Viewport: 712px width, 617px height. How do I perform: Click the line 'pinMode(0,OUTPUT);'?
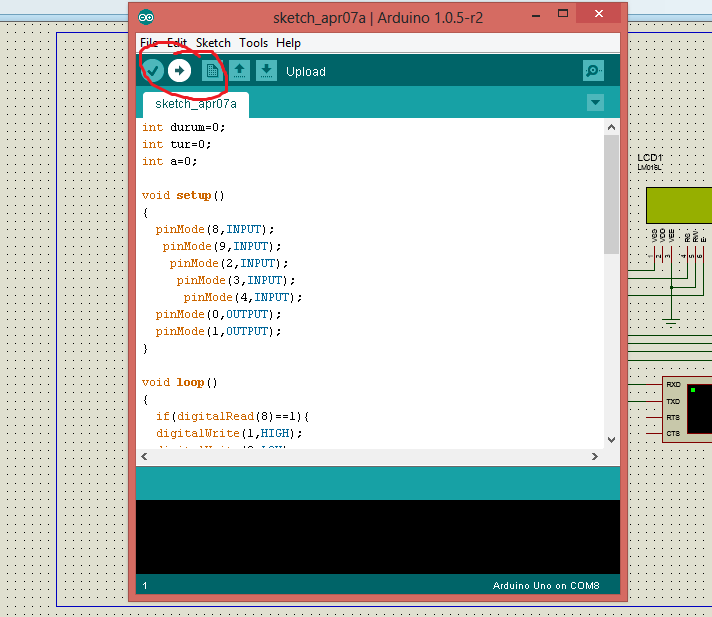pyautogui.click(x=218, y=315)
